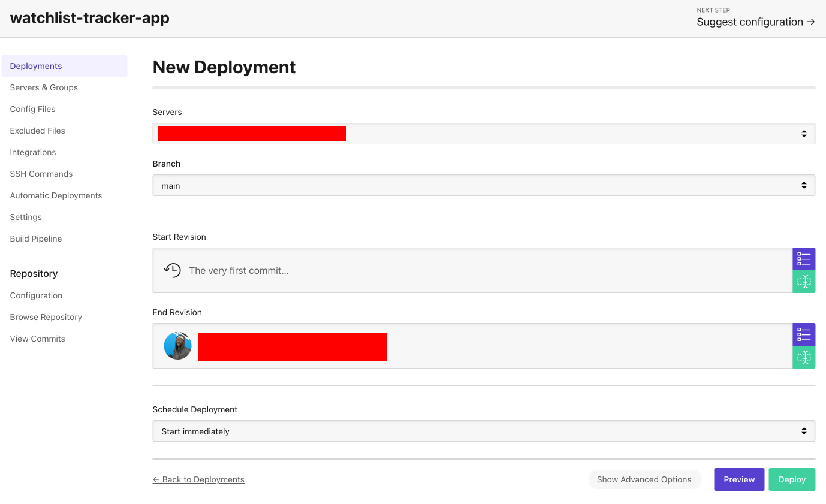The height and width of the screenshot is (504, 826).
Task: Open the manual revision selector for Start Revision
Action: 804,282
